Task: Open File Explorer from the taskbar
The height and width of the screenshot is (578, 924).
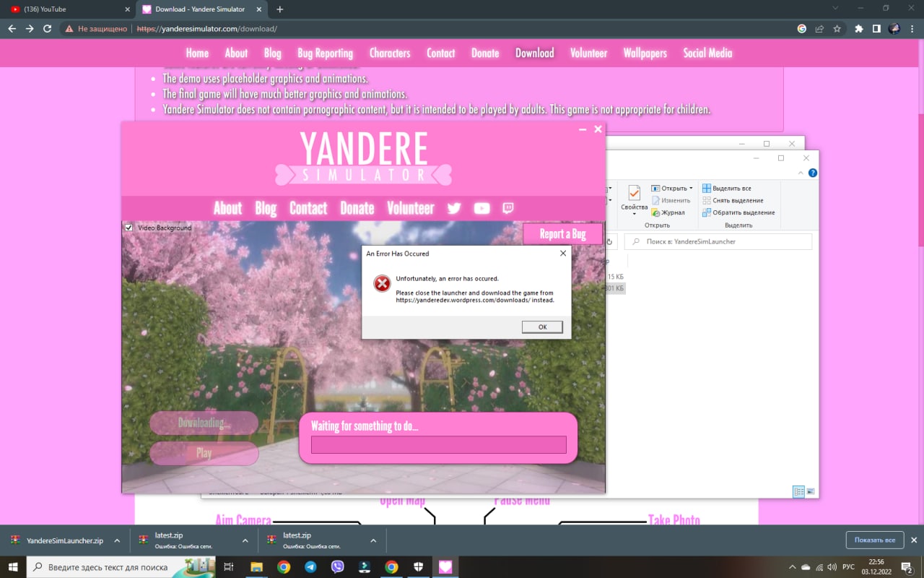Action: click(x=257, y=567)
